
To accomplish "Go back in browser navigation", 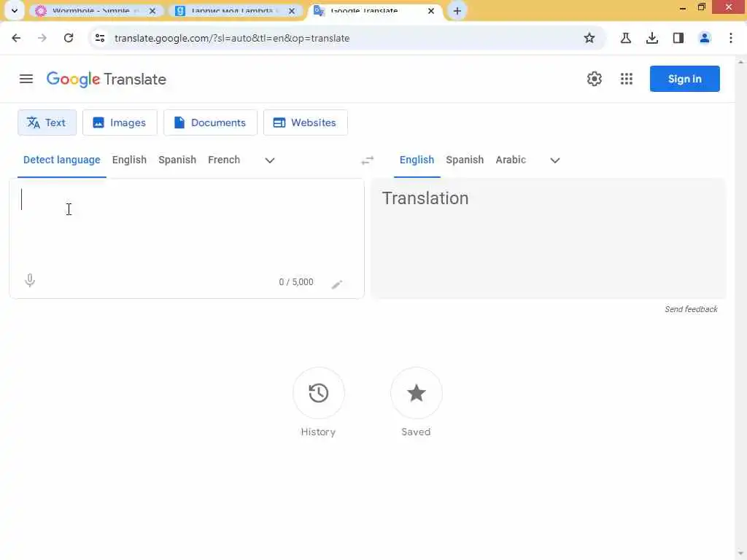I will 16,38.
